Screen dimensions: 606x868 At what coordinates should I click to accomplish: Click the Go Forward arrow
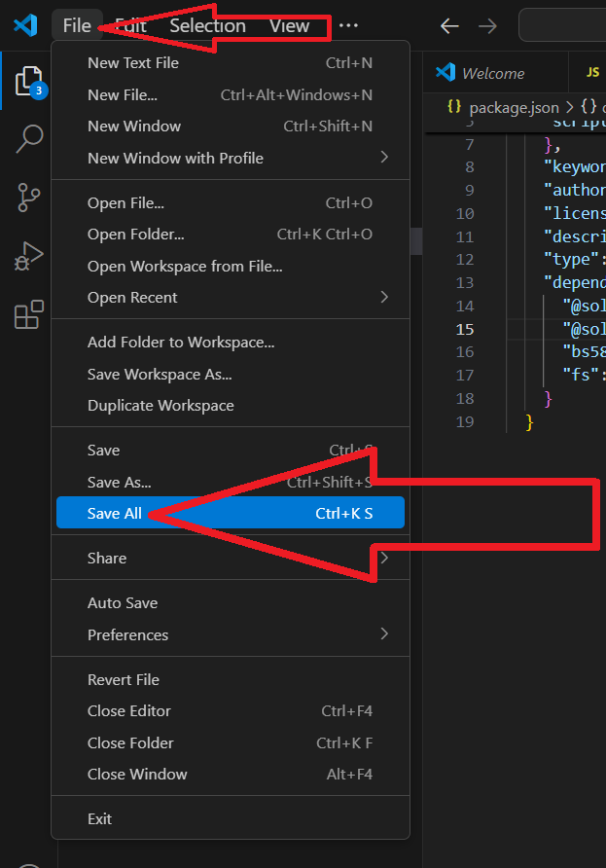pyautogui.click(x=487, y=26)
